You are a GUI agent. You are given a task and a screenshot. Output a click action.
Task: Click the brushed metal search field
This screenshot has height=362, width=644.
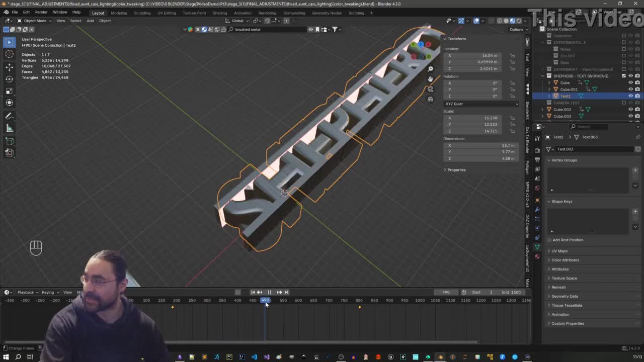(x=267, y=29)
